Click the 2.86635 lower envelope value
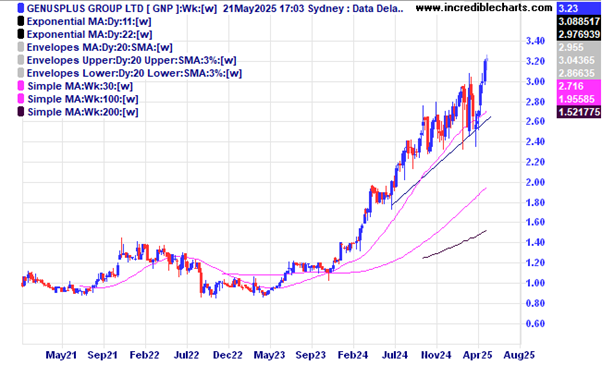This screenshot has height=365, width=602. [579, 73]
